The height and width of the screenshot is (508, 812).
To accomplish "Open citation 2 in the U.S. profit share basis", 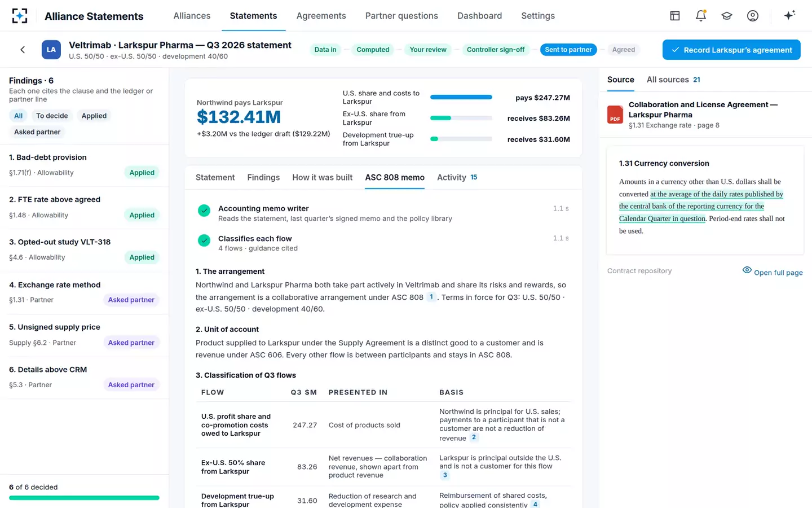I will point(474,437).
